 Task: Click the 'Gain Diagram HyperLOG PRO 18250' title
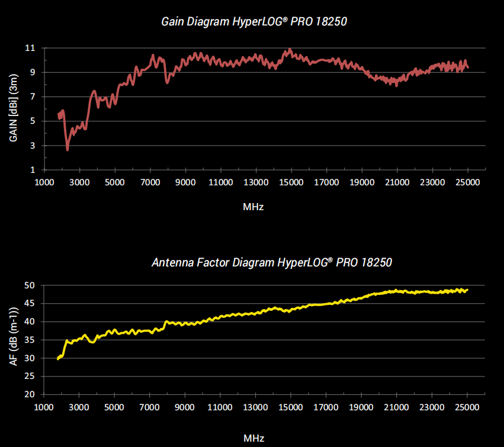pyautogui.click(x=254, y=21)
